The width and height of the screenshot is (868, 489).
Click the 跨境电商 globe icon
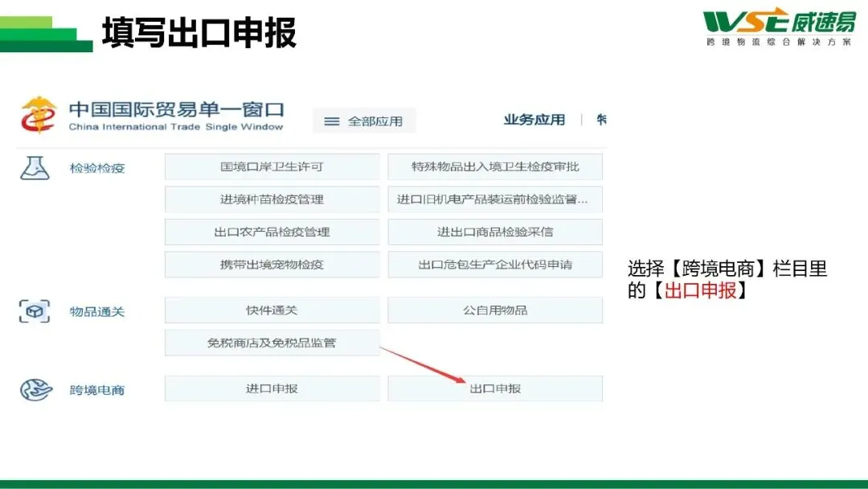pos(36,390)
